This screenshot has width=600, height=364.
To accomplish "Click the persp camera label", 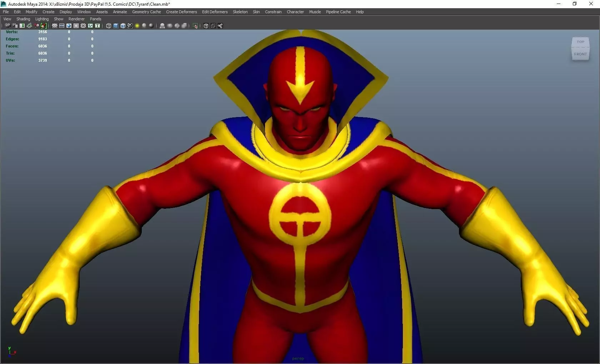I will pos(298,359).
